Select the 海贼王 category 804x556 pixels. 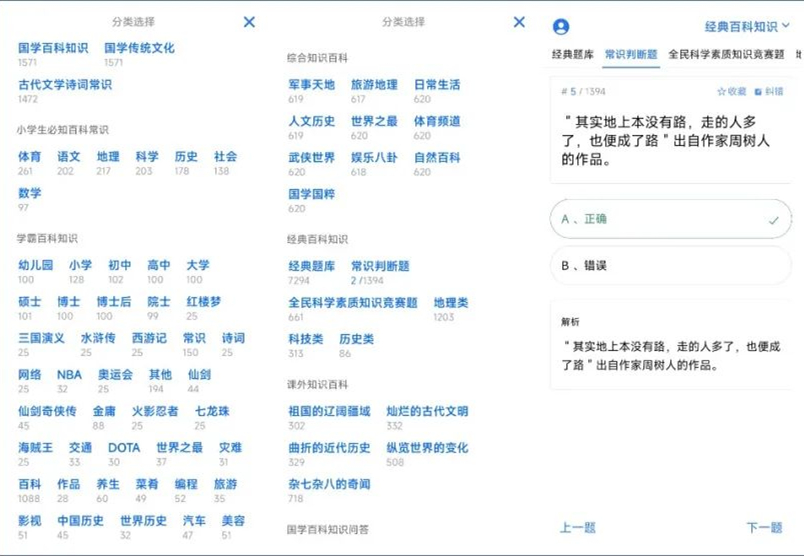(x=35, y=447)
